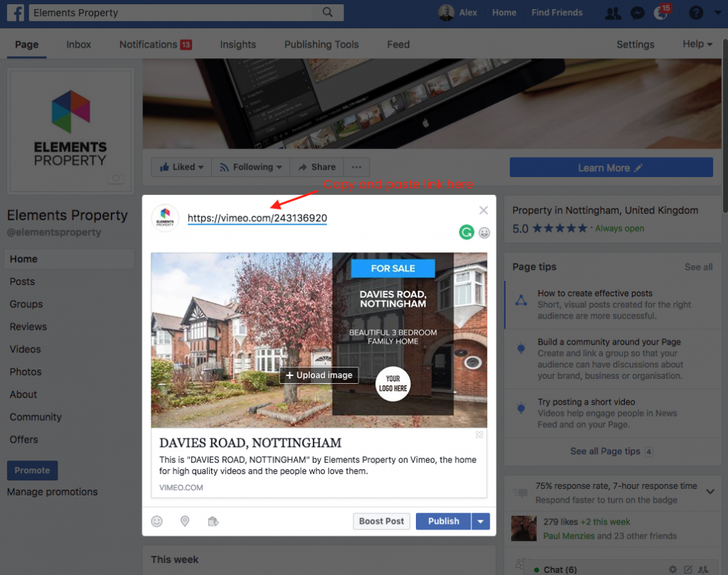Click the Share button
This screenshot has width=728, height=575.
(316, 167)
